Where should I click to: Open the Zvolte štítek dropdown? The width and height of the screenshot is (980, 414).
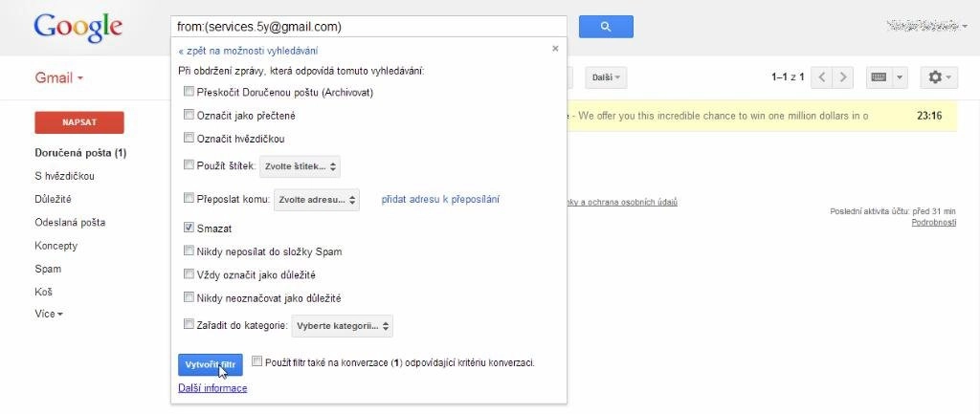(x=300, y=166)
